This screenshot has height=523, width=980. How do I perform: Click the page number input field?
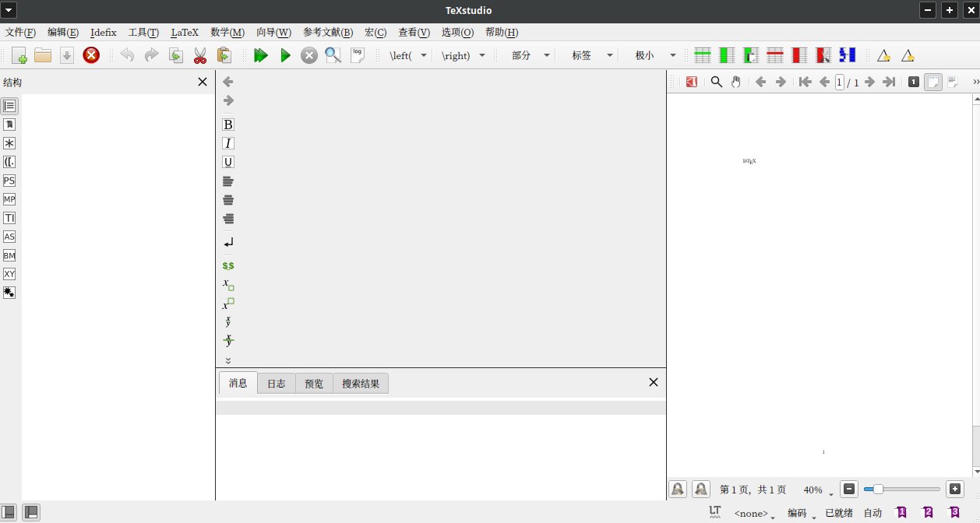point(839,82)
